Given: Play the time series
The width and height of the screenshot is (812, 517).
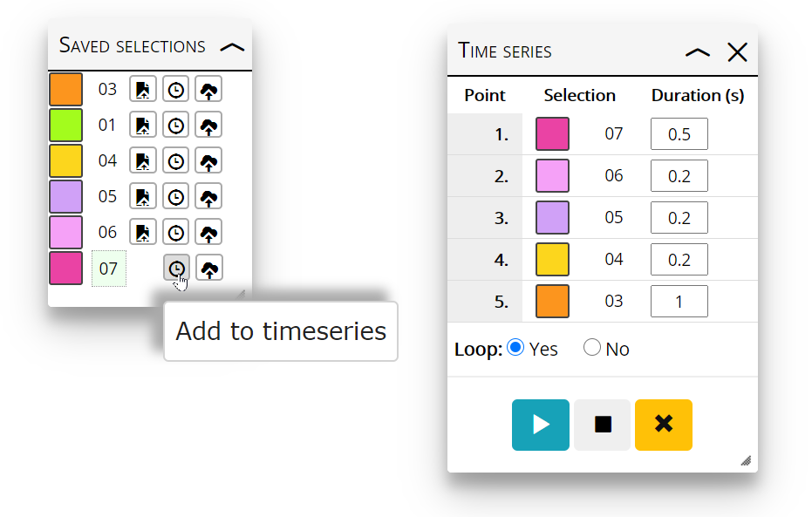Looking at the screenshot, I should point(541,425).
